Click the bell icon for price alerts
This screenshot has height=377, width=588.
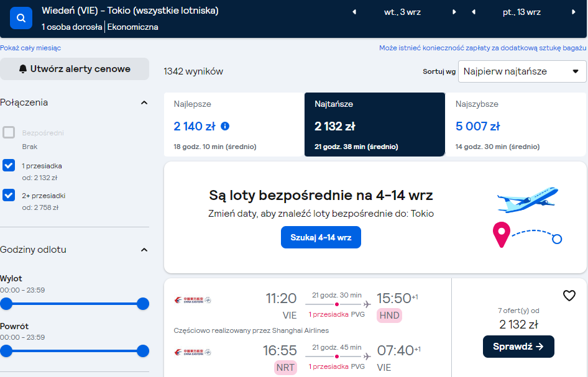(23, 69)
